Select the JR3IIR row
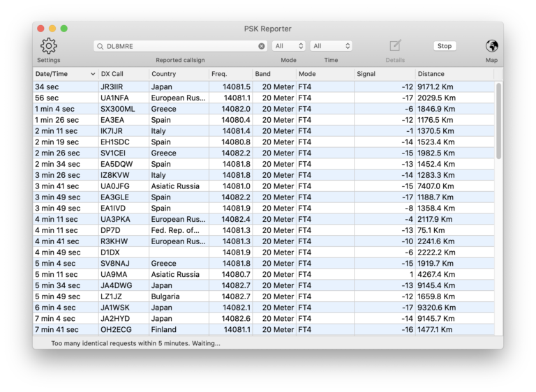Image resolution: width=536 pixels, height=392 pixels. point(264,86)
